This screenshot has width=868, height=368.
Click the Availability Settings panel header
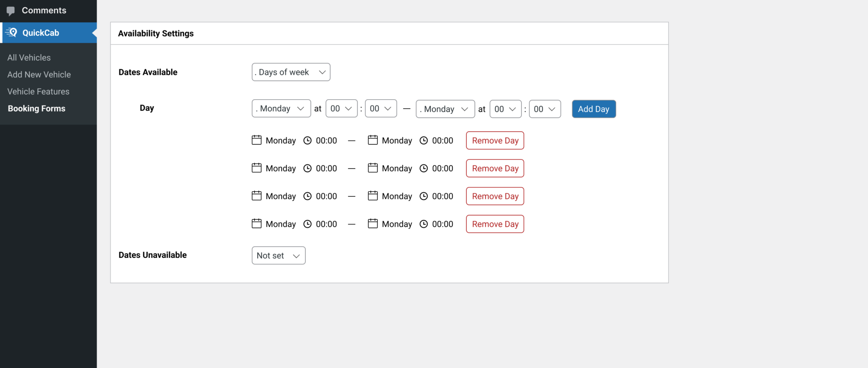click(156, 33)
